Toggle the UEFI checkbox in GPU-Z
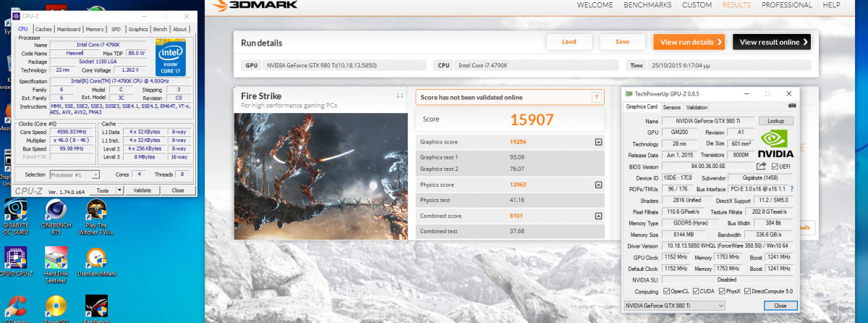 pos(773,167)
